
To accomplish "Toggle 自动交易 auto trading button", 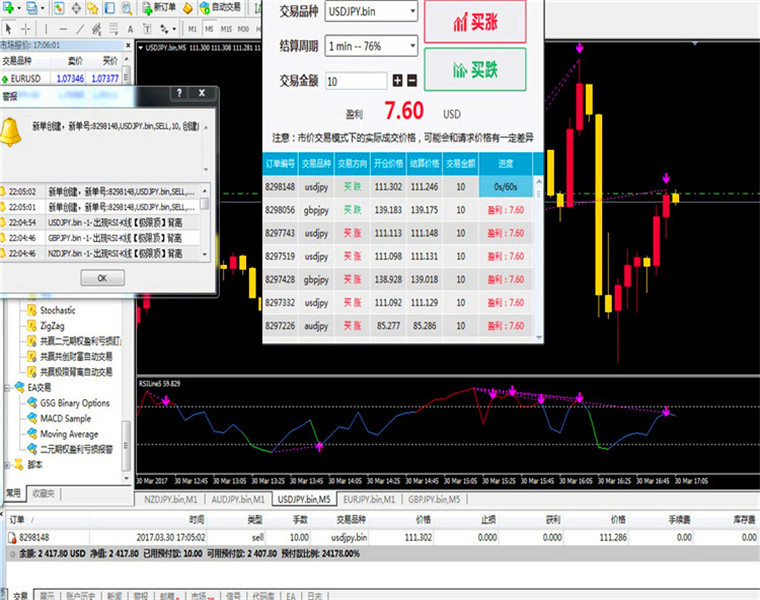I will 221,7.
